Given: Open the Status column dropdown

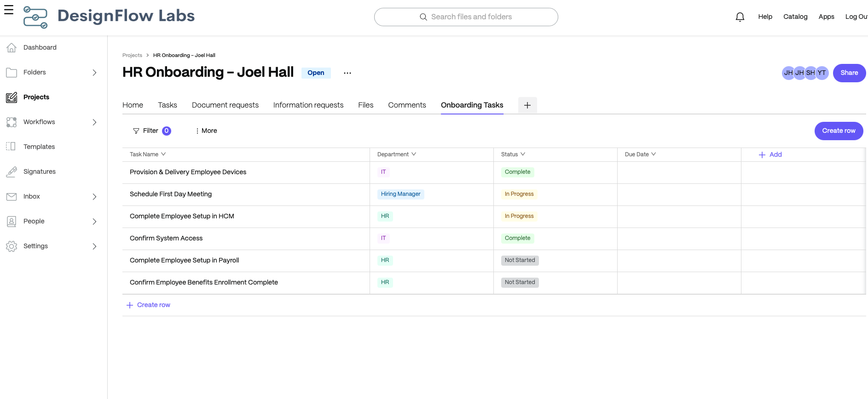Looking at the screenshot, I should (x=523, y=154).
